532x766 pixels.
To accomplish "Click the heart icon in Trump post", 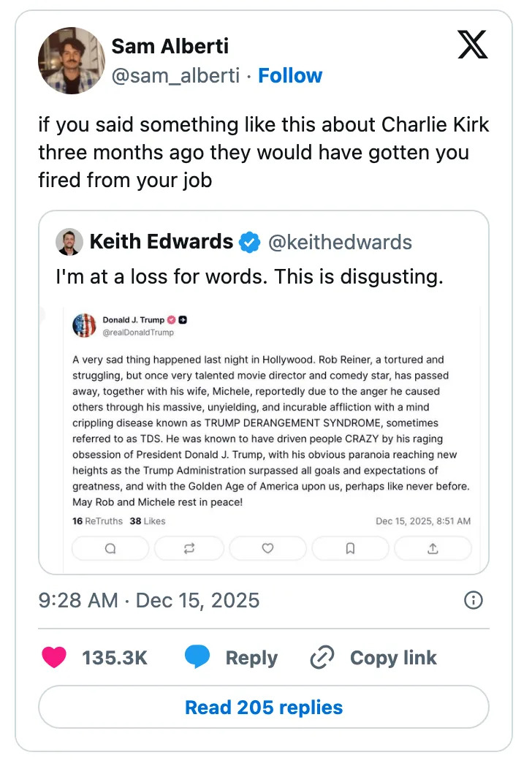I will click(x=267, y=548).
